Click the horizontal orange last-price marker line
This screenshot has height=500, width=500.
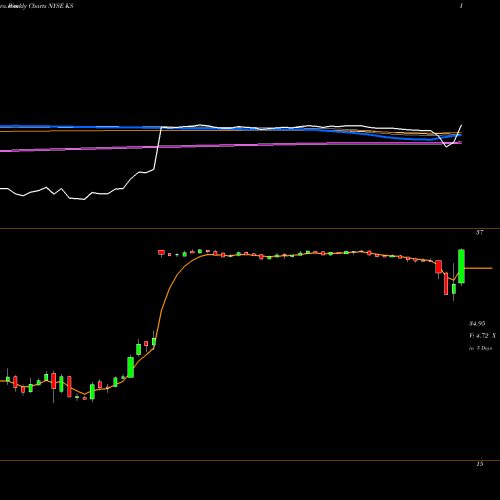click(x=478, y=268)
